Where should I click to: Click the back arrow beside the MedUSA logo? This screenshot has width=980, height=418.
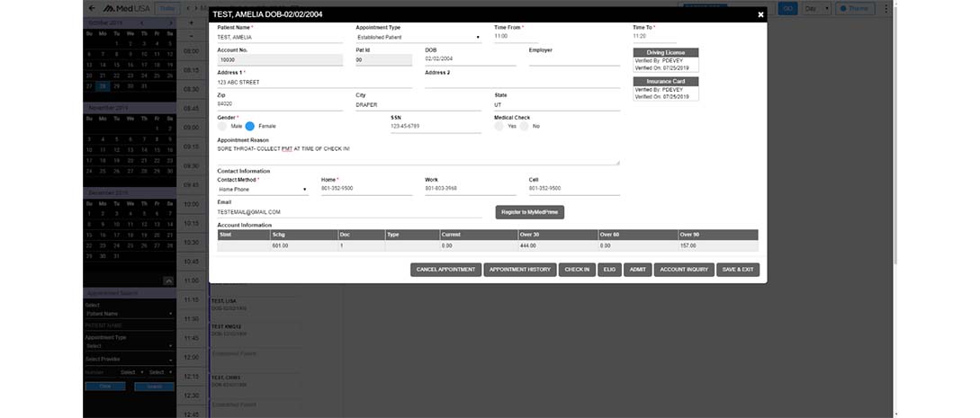click(92, 8)
